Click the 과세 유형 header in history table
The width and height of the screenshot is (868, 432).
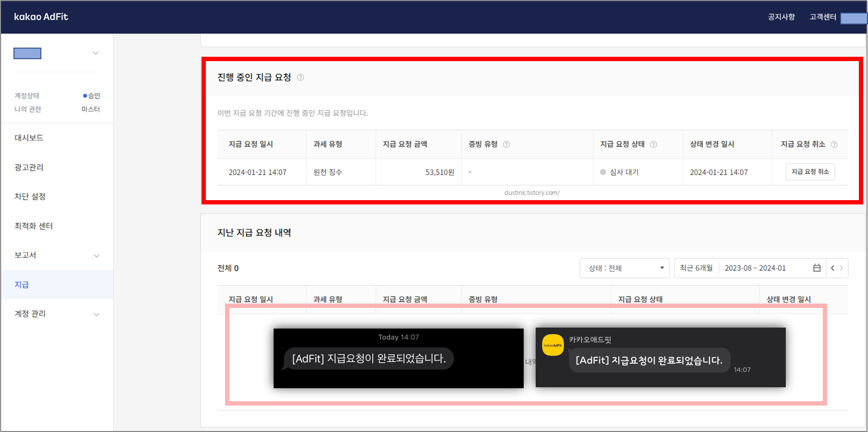(327, 299)
